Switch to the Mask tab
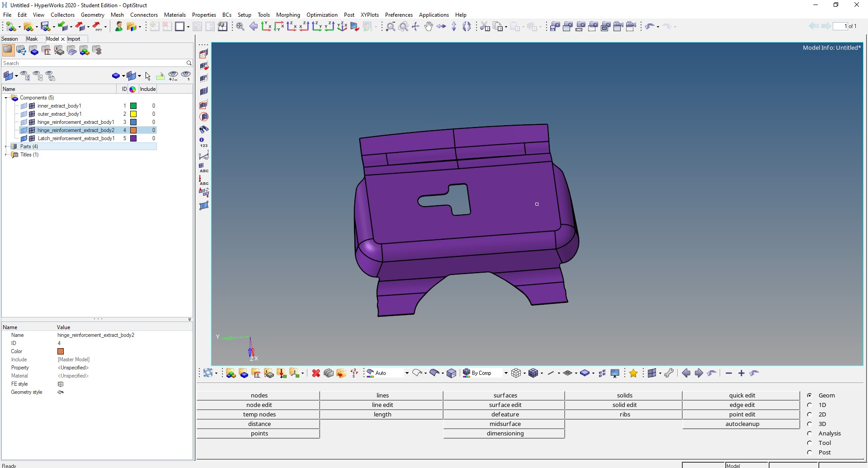868x468 pixels. pos(32,39)
